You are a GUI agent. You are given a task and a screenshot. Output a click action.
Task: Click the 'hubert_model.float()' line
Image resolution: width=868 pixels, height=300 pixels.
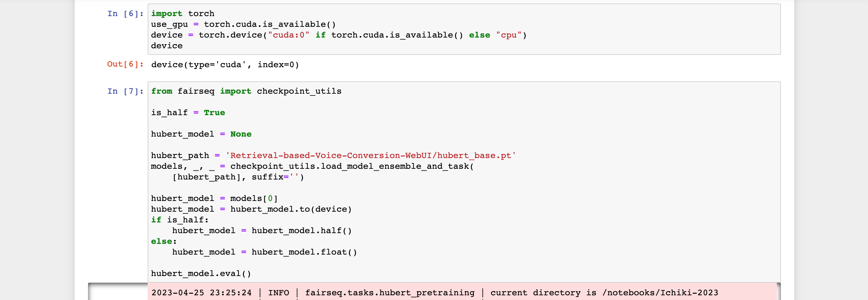[x=264, y=252]
